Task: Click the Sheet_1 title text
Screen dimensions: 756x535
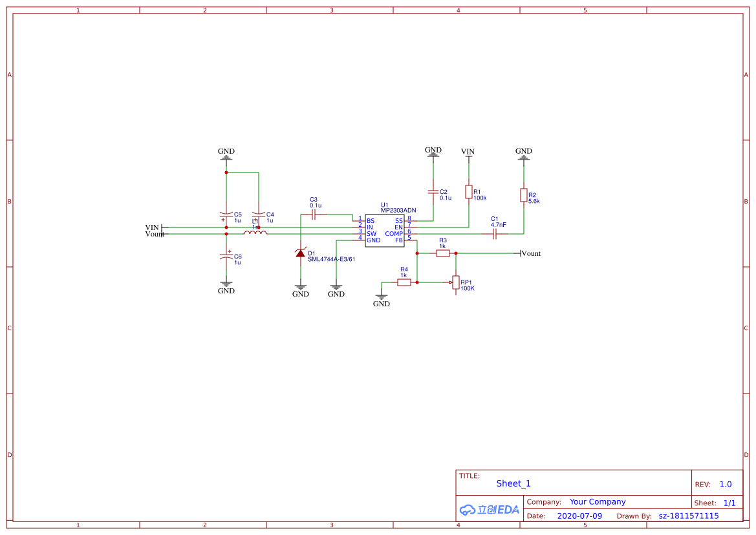Action: click(x=513, y=483)
